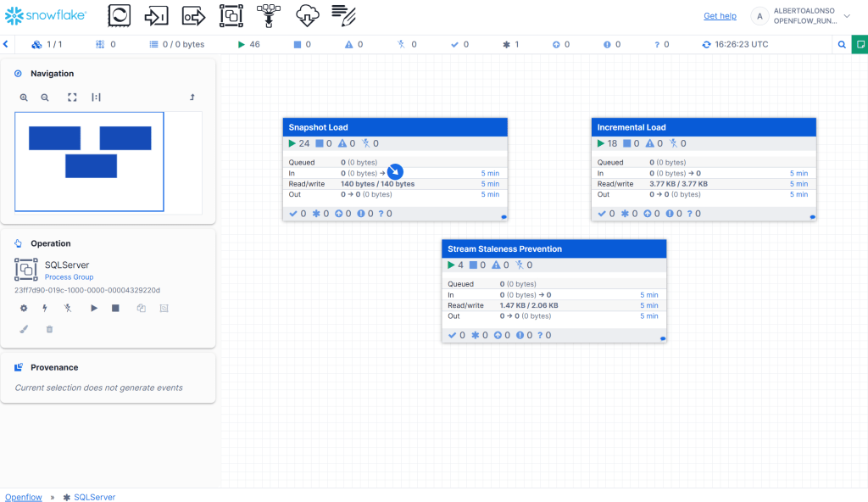Click the Output Port toolbar icon
The image size is (868, 502).
point(194,15)
